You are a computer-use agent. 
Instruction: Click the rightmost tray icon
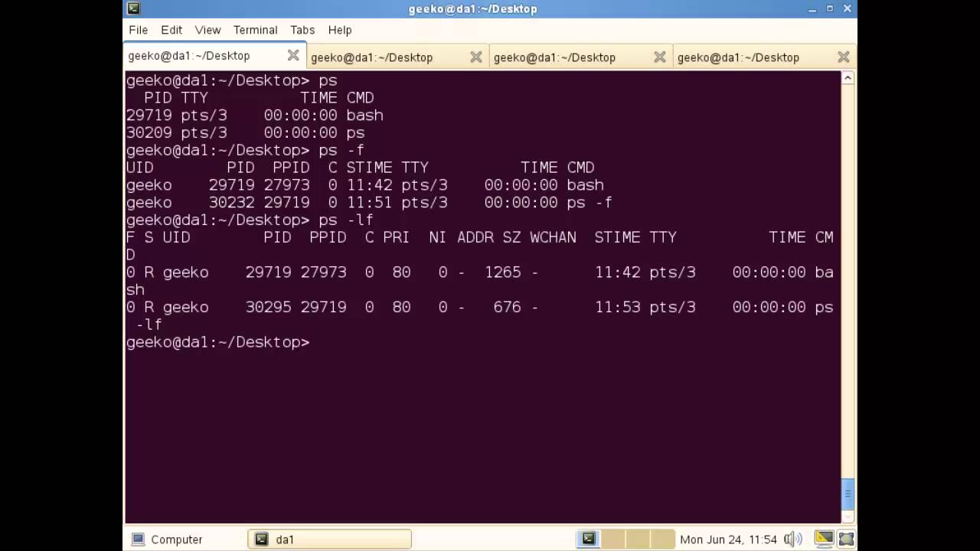point(845,540)
